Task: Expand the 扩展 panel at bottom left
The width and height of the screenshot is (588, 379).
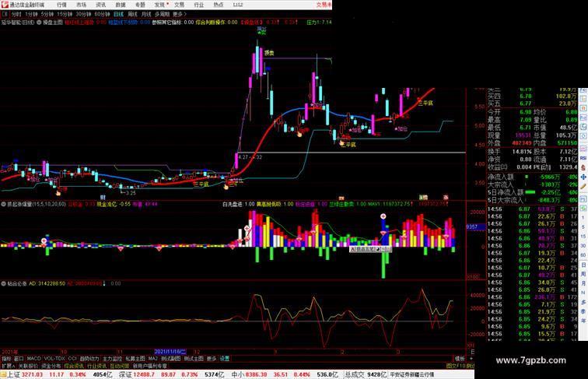Action: coord(8,366)
